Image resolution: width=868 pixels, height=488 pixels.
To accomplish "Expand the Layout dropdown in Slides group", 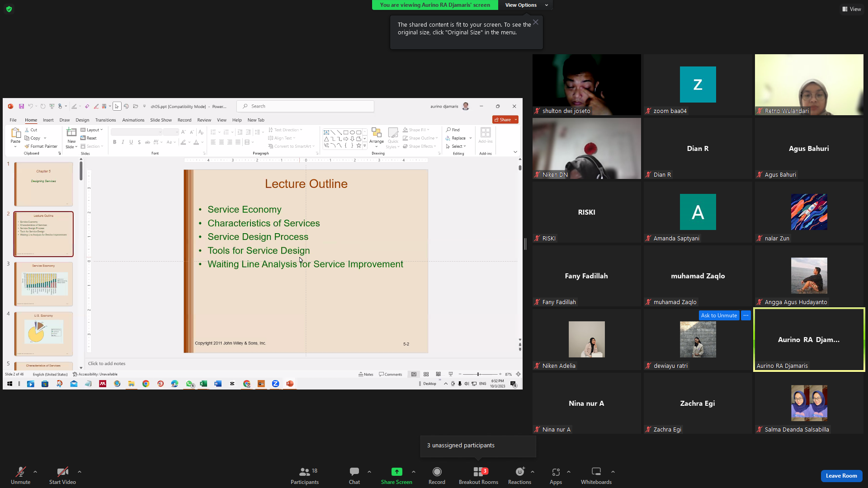I will point(92,130).
